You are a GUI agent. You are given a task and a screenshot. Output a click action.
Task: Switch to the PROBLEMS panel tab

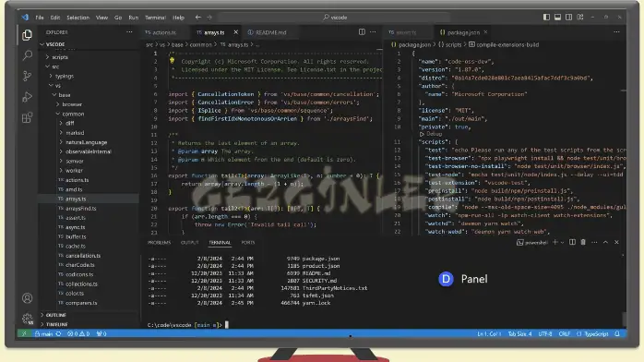pos(159,243)
